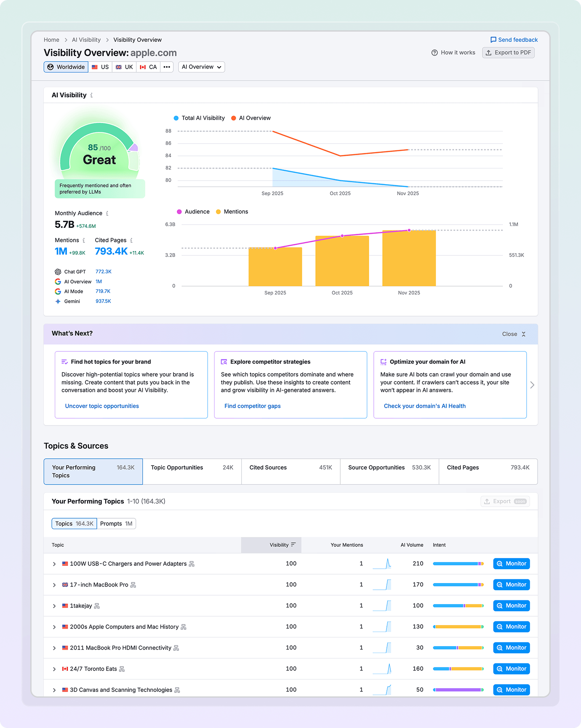Screen dimensions: 581x728
Task: Open Find competitor gaps link
Action: click(253, 406)
